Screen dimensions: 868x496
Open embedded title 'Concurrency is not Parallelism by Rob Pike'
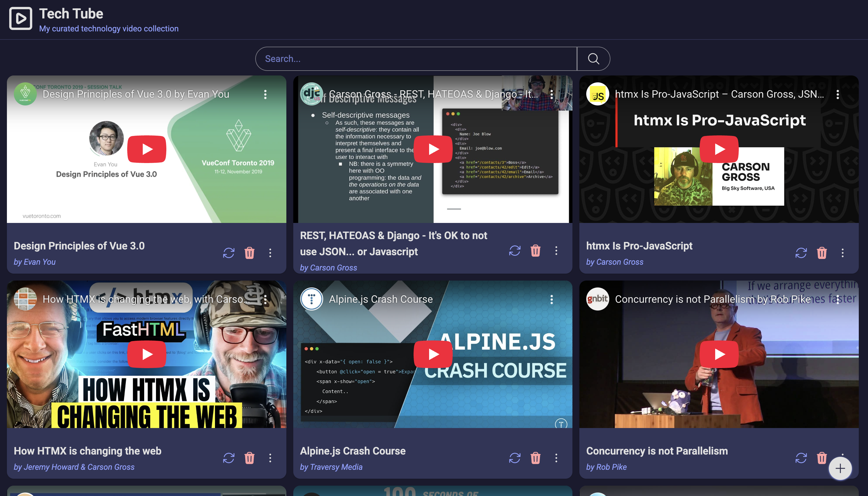click(x=713, y=299)
